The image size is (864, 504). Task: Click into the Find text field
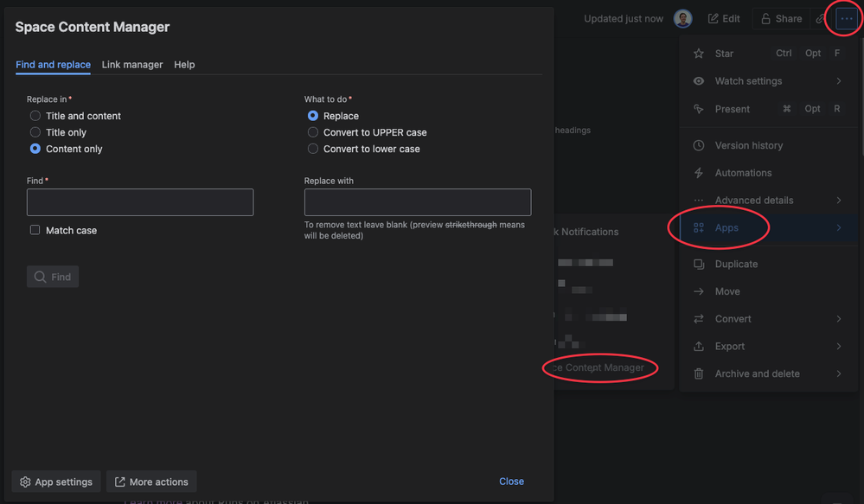click(x=140, y=202)
